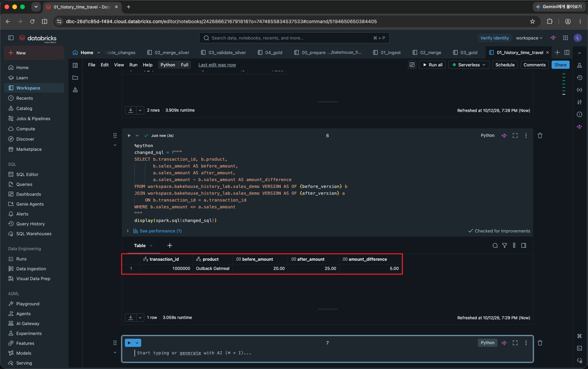The height and width of the screenshot is (369, 588).
Task: Open cell 6 run options chevron
Action: pos(137,135)
